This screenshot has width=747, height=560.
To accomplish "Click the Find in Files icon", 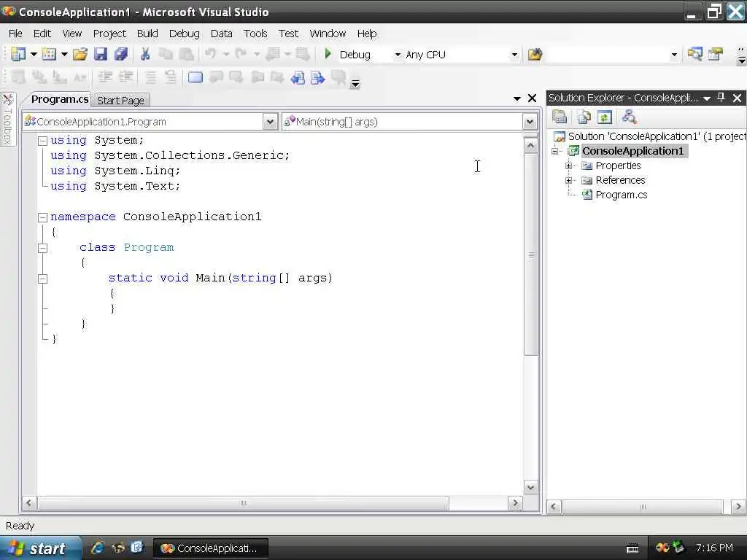I will coord(535,54).
